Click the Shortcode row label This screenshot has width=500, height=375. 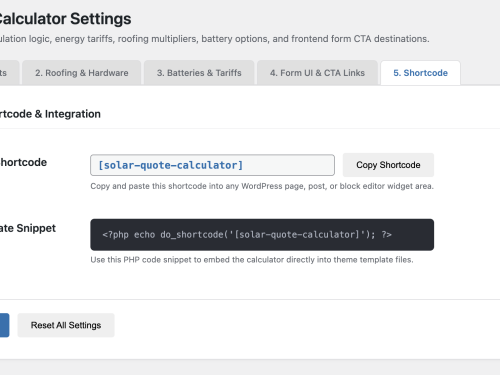(23, 162)
